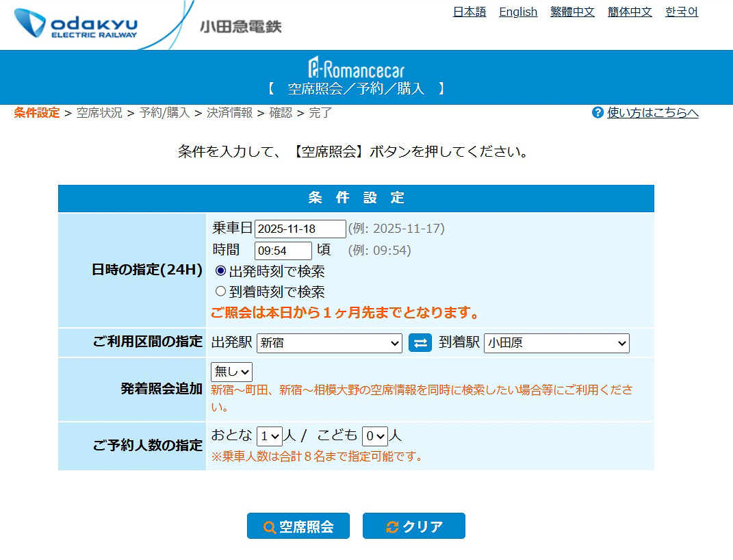Open the arrival station dropdown showing 小田原
The width and height of the screenshot is (733, 560).
pos(556,343)
